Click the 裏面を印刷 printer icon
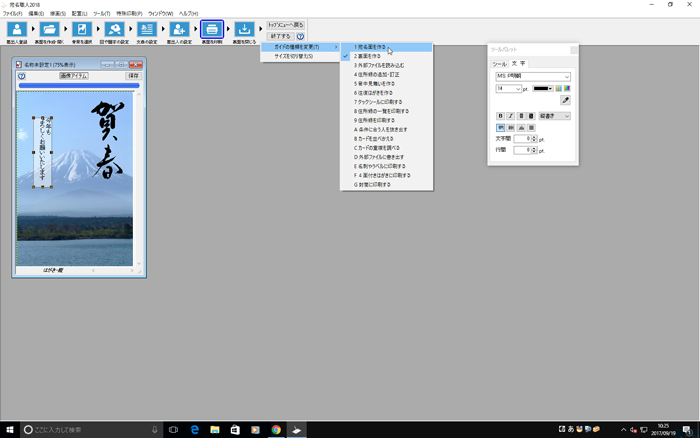Screen dimensions: 700x438 [x=212, y=30]
